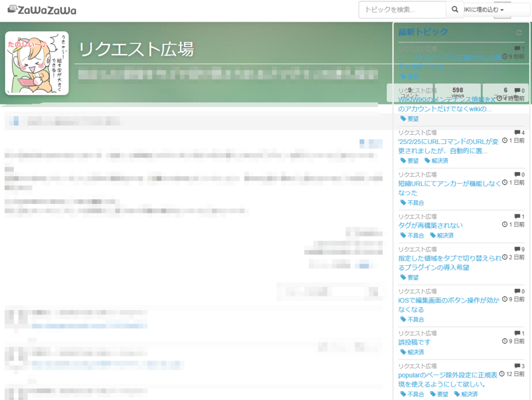Click the 解決済 tag under 誤投稿です
The height and width of the screenshot is (400, 532).
[412, 352]
